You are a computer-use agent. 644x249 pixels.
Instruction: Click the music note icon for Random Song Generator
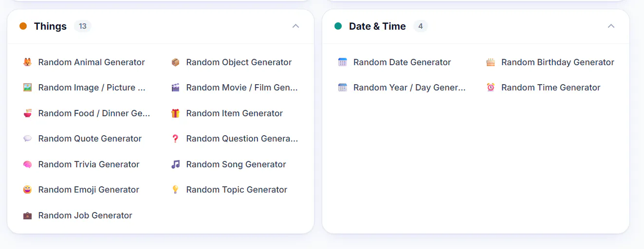175,164
